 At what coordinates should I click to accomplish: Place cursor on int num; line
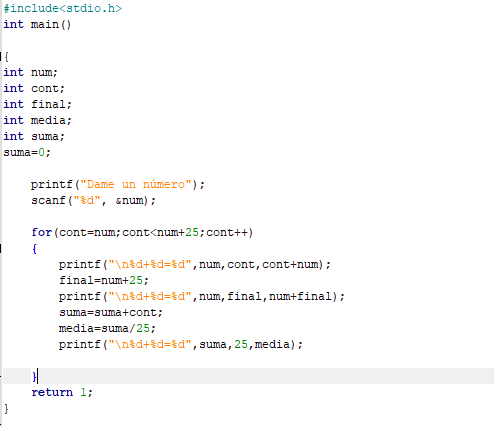click(x=31, y=72)
